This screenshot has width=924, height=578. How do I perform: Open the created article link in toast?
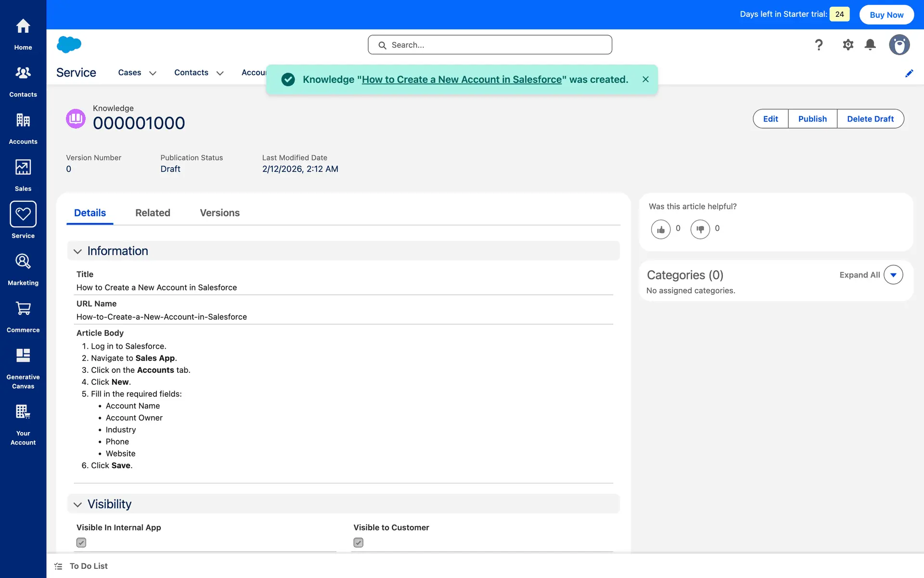click(x=462, y=79)
